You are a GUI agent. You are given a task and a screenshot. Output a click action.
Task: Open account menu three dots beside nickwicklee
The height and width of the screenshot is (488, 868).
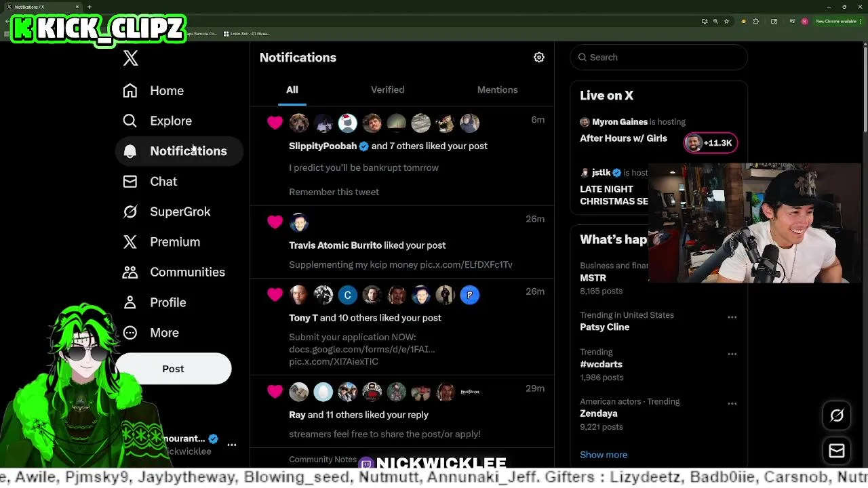[x=232, y=445]
